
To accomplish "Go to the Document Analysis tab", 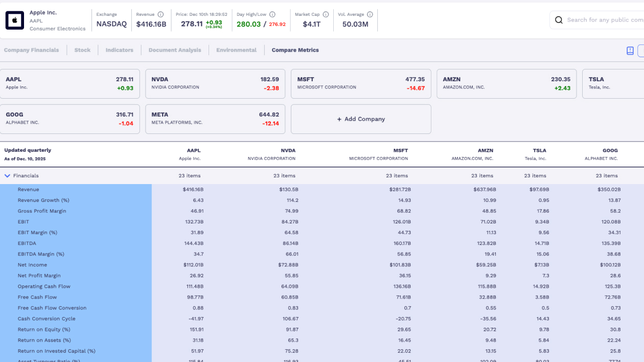I will [175, 50].
